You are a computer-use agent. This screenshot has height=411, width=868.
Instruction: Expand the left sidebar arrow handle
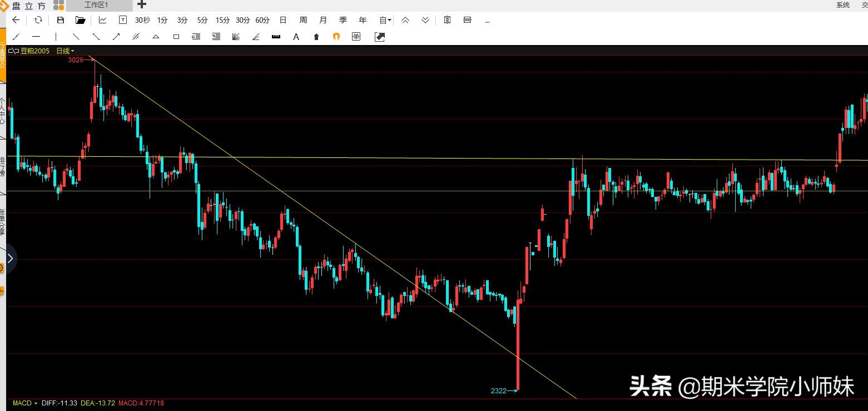coord(10,259)
